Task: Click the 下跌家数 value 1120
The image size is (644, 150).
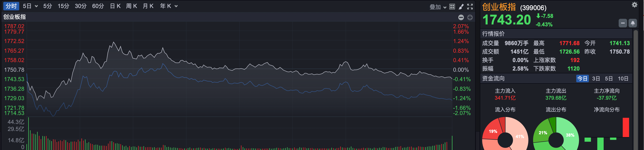Action: 573,69
